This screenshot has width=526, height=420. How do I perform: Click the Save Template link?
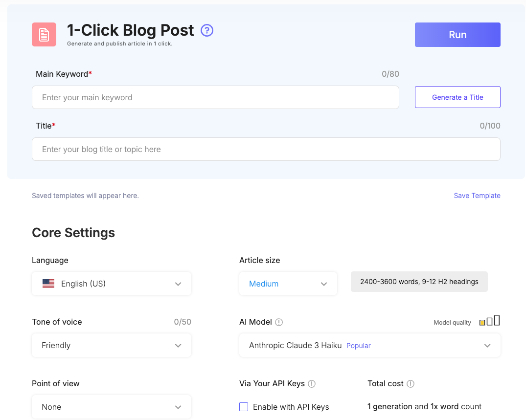coord(477,196)
